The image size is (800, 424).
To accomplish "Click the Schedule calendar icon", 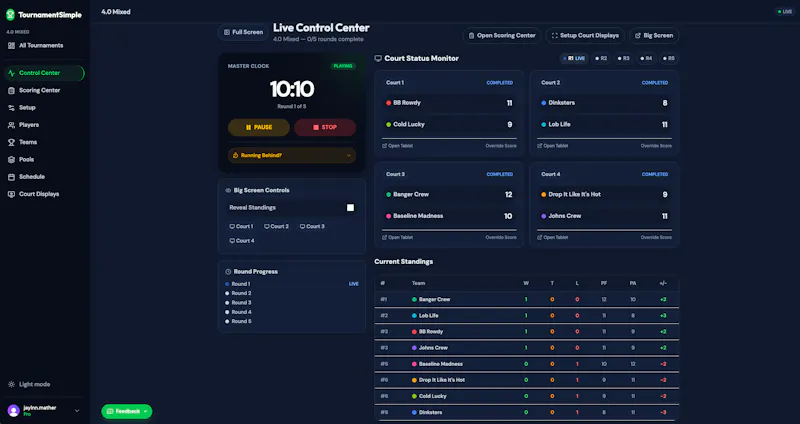I will tap(11, 177).
